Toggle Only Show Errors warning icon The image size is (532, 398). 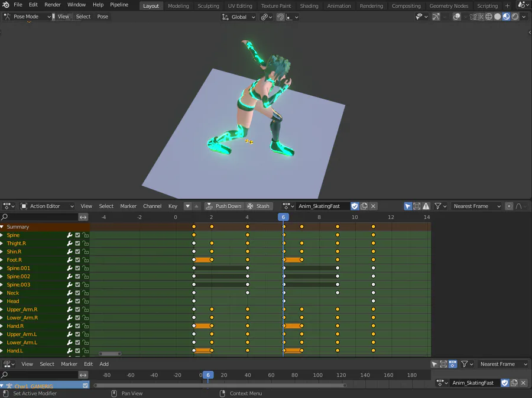tap(426, 206)
